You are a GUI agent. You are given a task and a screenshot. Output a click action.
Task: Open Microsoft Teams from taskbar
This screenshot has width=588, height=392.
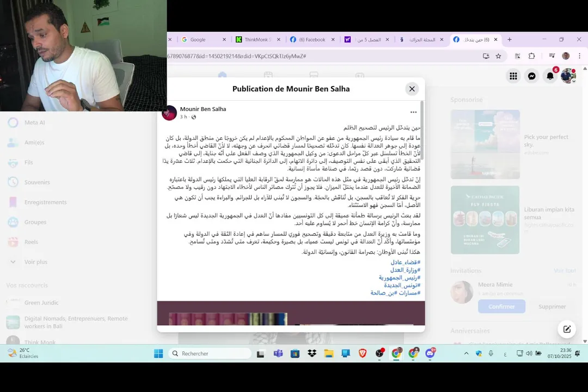tap(278, 353)
